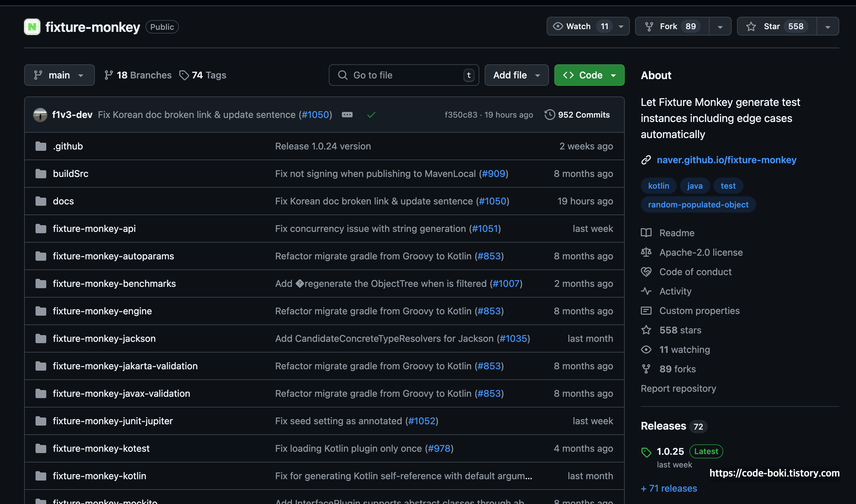Click the green commit status checkmark

(371, 115)
